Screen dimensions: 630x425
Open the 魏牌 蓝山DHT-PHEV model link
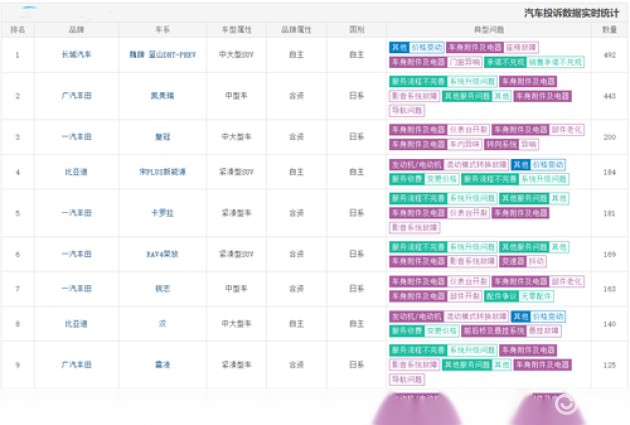click(x=162, y=55)
